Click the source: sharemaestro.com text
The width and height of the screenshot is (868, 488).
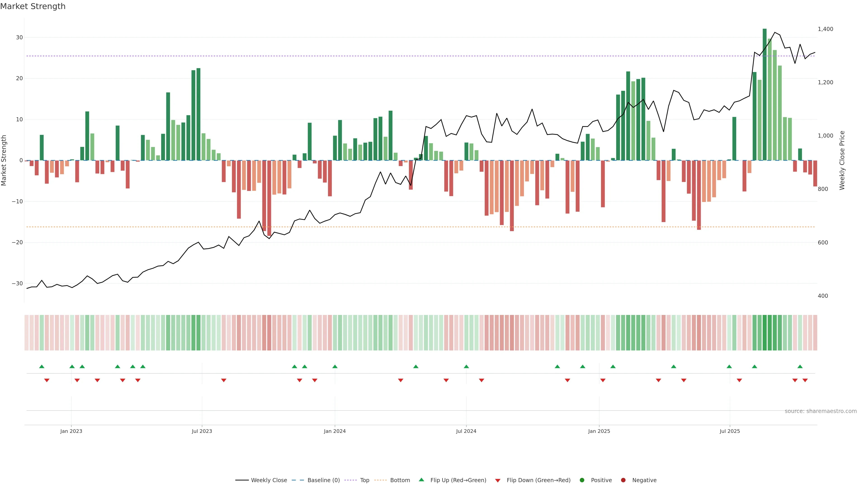coord(821,411)
